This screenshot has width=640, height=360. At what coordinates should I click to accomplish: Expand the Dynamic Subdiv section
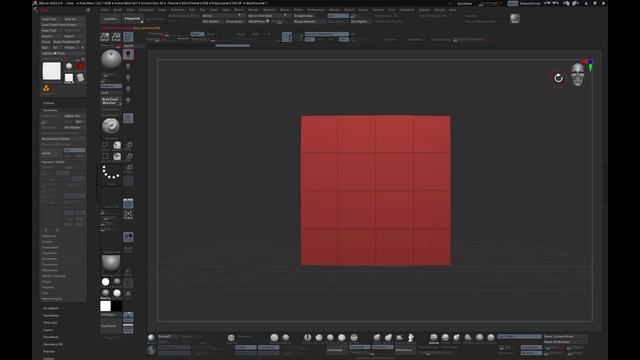54,162
